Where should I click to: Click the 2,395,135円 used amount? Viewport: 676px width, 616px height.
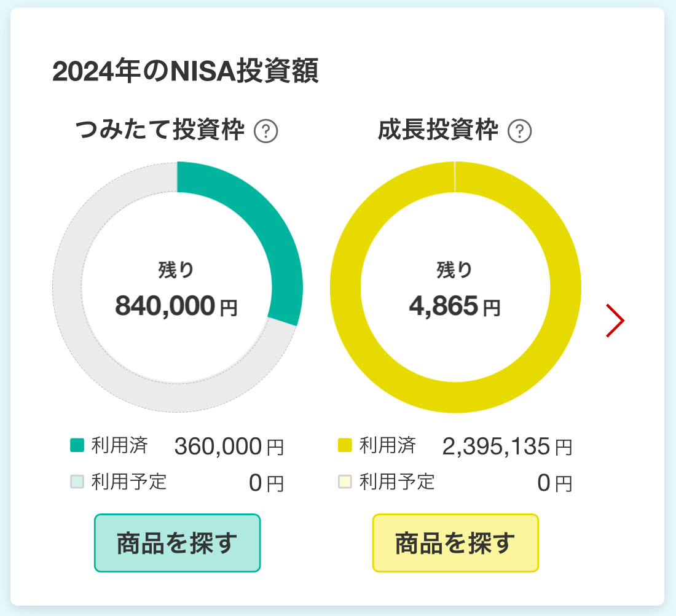click(x=508, y=446)
